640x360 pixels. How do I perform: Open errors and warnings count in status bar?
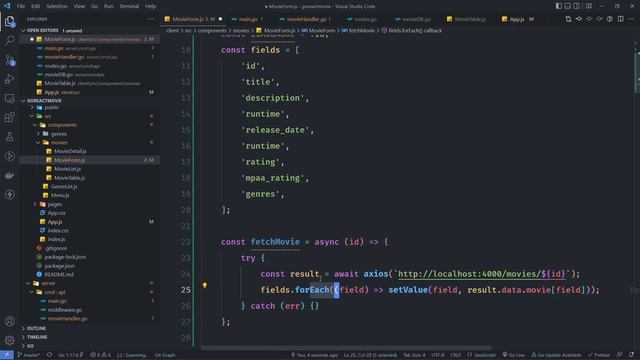[100, 355]
